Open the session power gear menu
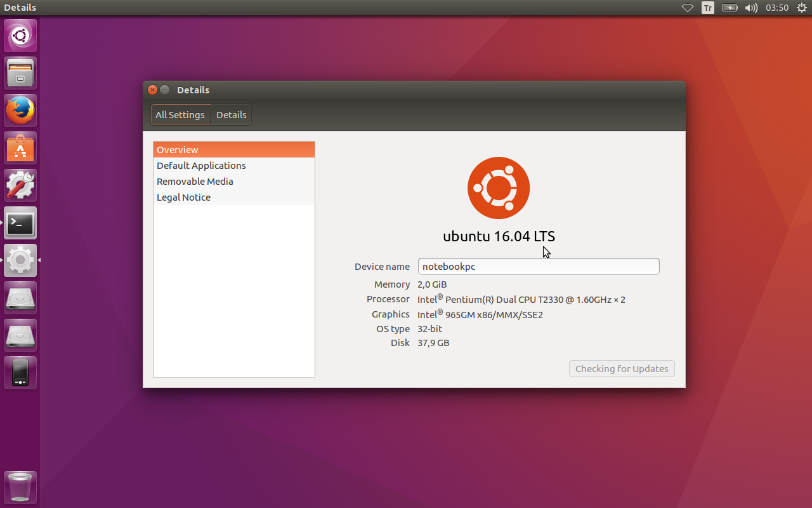This screenshot has height=508, width=812. tap(802, 8)
